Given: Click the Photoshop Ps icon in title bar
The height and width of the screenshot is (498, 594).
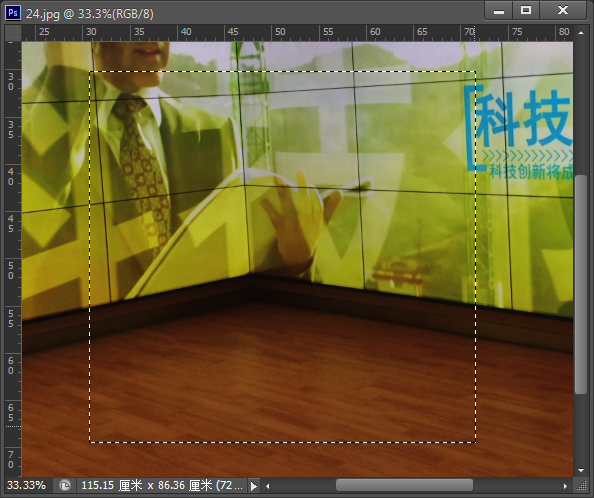Looking at the screenshot, I should click(x=13, y=13).
